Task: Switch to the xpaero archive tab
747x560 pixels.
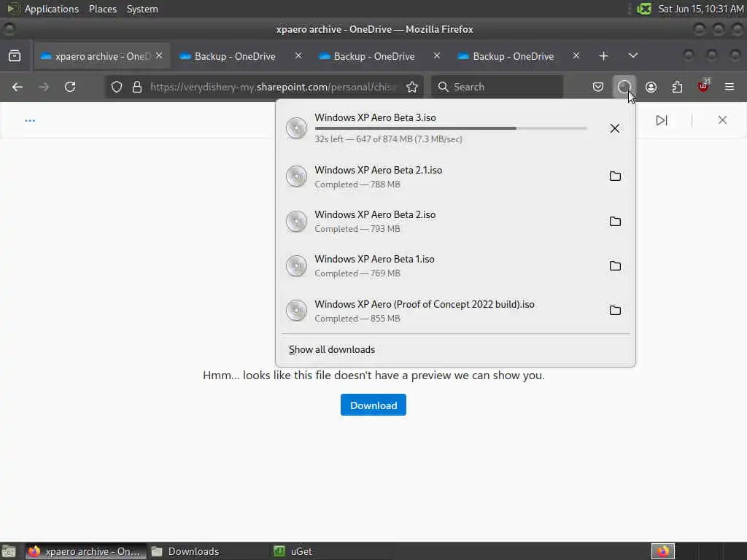Action: coord(101,56)
